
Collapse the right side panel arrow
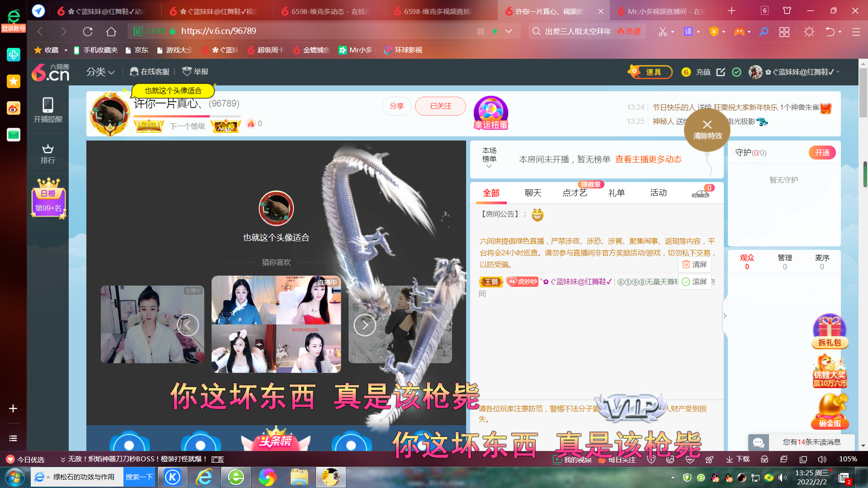pyautogui.click(x=725, y=316)
